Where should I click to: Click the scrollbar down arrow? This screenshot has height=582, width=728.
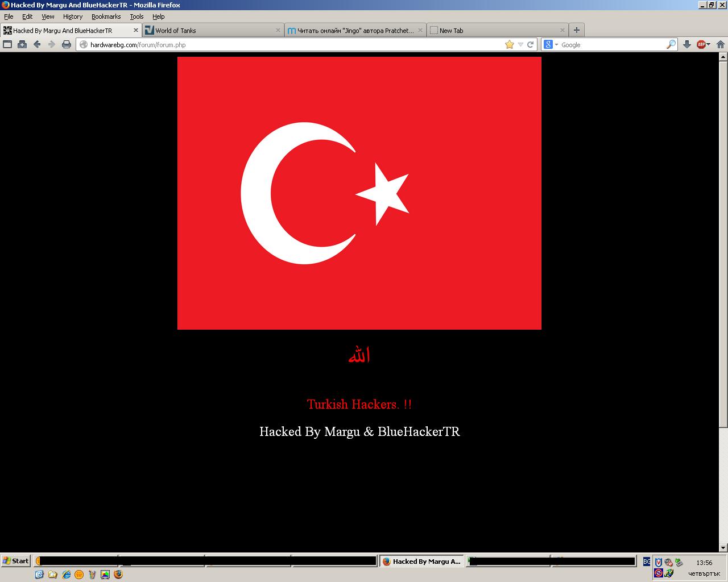pyautogui.click(x=723, y=548)
